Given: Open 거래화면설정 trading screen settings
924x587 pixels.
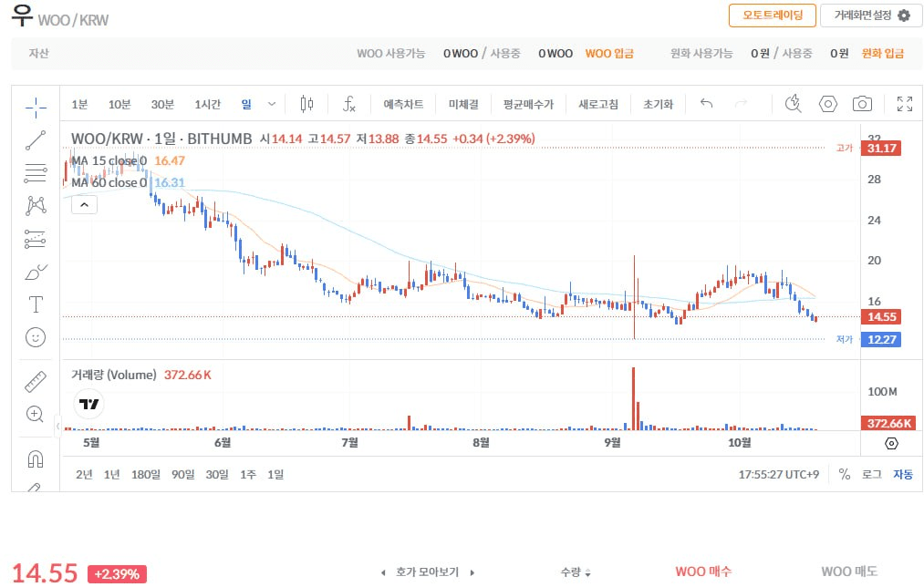Looking at the screenshot, I should point(872,15).
